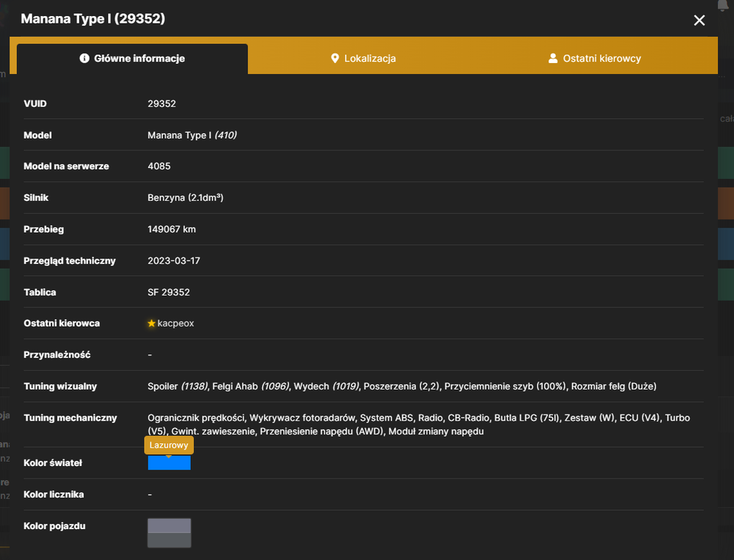The image size is (734, 560).
Task: Click the Lazurowy tooltip label
Action: 169,445
